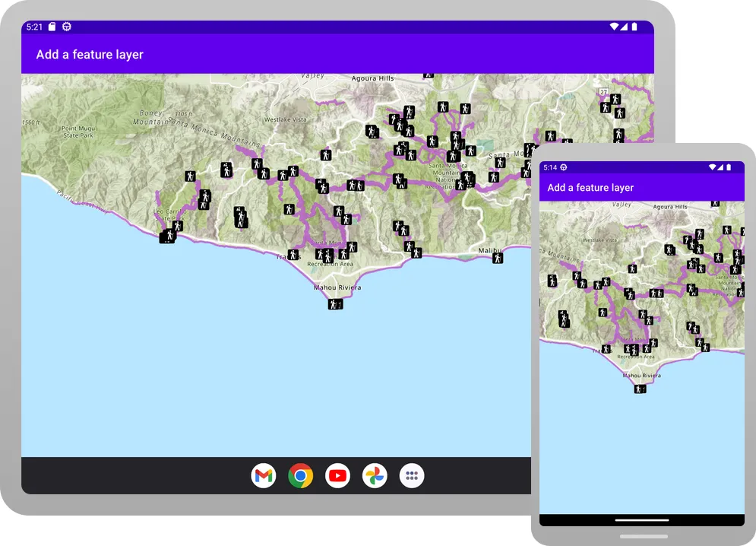Viewport: 756px width, 546px height.
Task: Tap the phone navigation gesture handle bar
Action: point(642,520)
